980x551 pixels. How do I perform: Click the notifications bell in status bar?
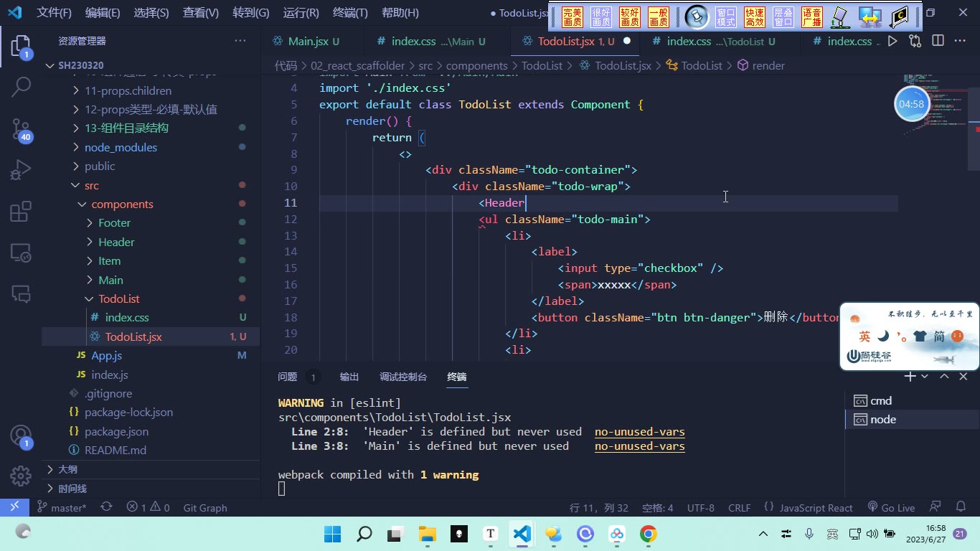click(x=960, y=507)
